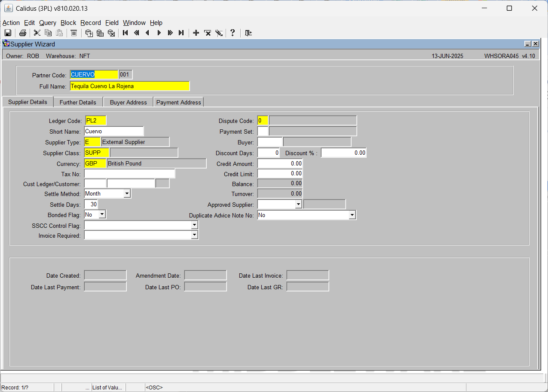Close the Supplier Wizard inner window
Screen dimensions: 548x392
tap(535, 44)
